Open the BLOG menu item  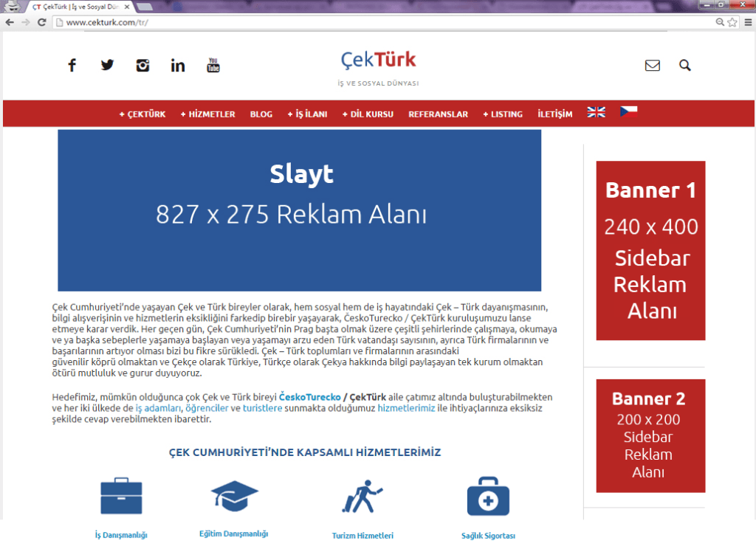tap(261, 114)
